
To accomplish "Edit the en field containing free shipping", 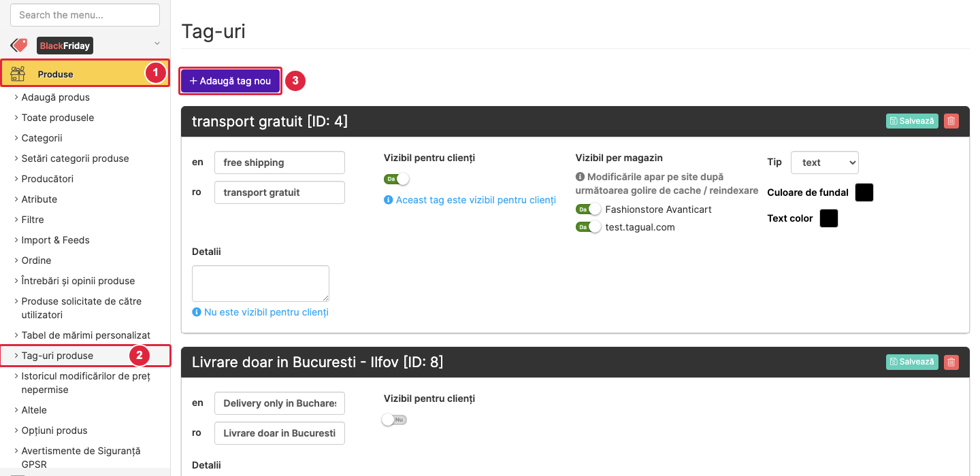I will click(280, 163).
